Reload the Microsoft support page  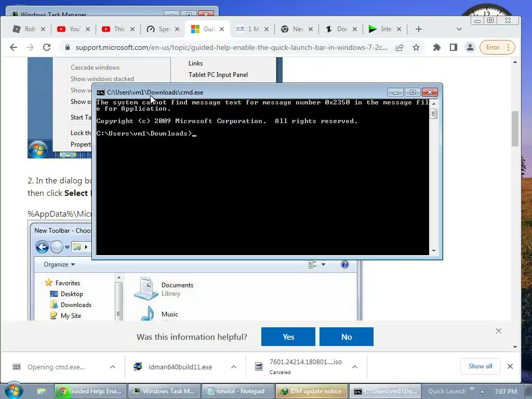point(47,47)
